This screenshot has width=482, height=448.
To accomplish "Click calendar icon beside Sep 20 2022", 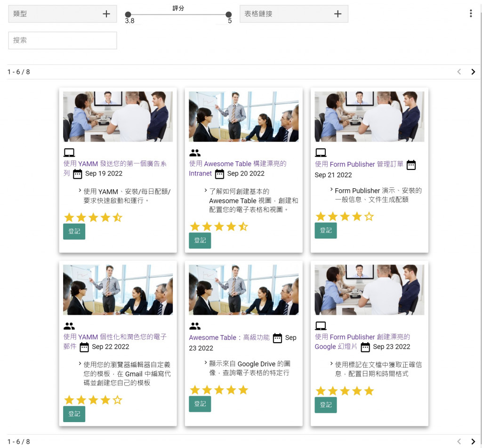I will point(219,174).
